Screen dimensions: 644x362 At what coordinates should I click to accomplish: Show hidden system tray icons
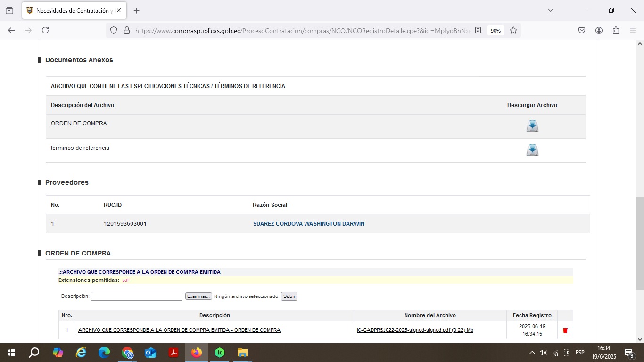pos(532,353)
